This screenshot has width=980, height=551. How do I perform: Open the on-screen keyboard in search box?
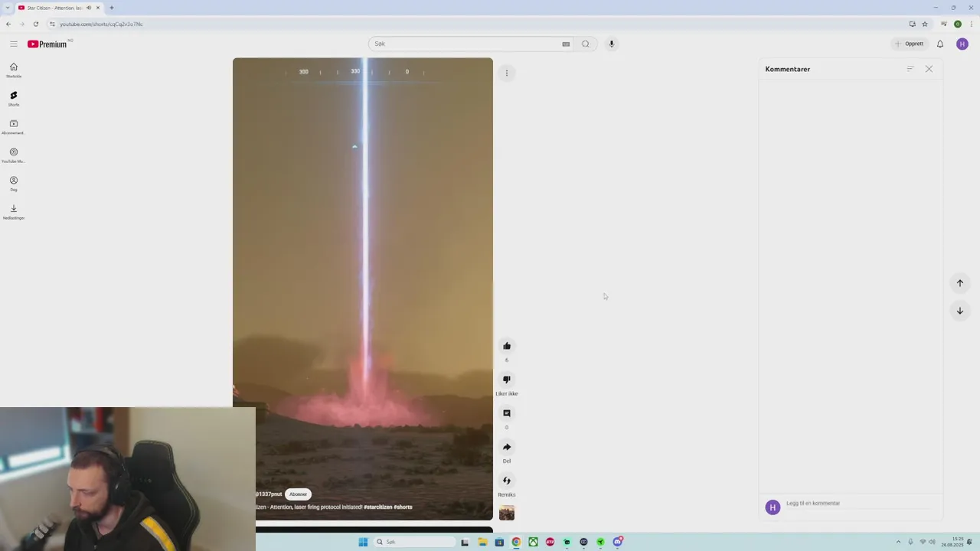(566, 44)
